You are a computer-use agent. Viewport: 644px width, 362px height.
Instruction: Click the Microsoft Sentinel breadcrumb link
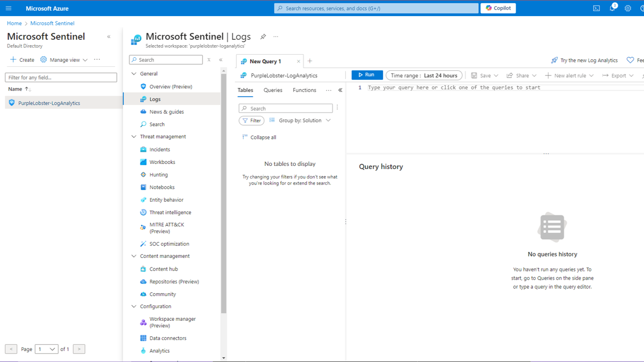click(52, 23)
